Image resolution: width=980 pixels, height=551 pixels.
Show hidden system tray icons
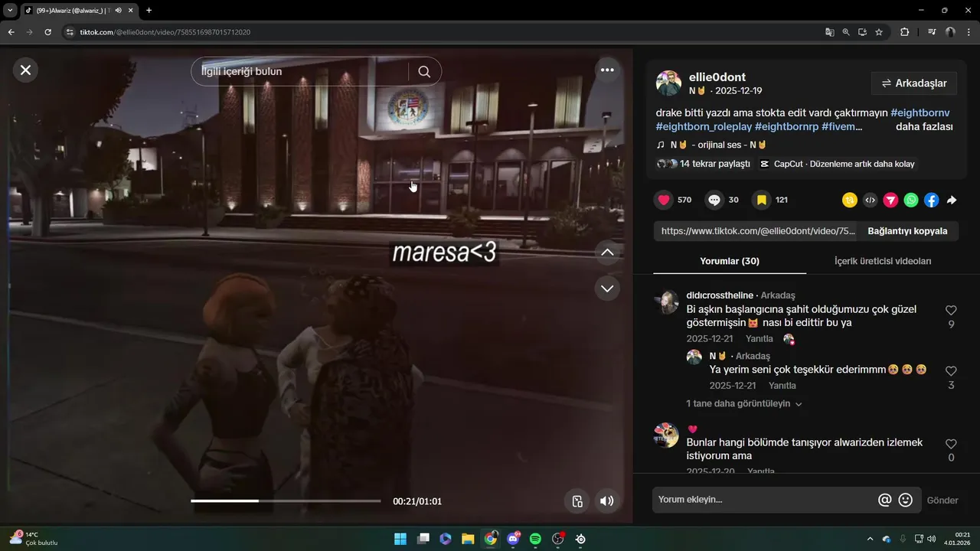point(869,539)
